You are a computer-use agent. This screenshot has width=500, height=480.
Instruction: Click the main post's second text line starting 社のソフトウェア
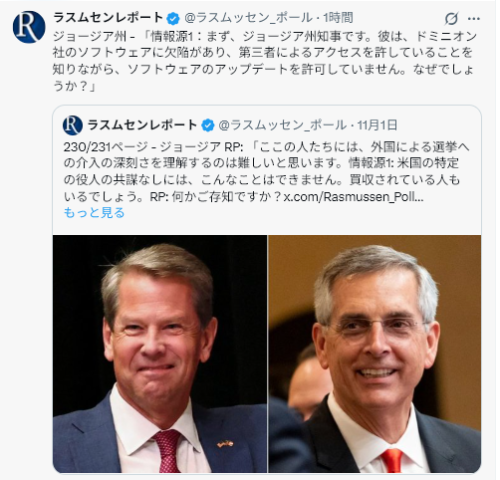pyautogui.click(x=262, y=52)
